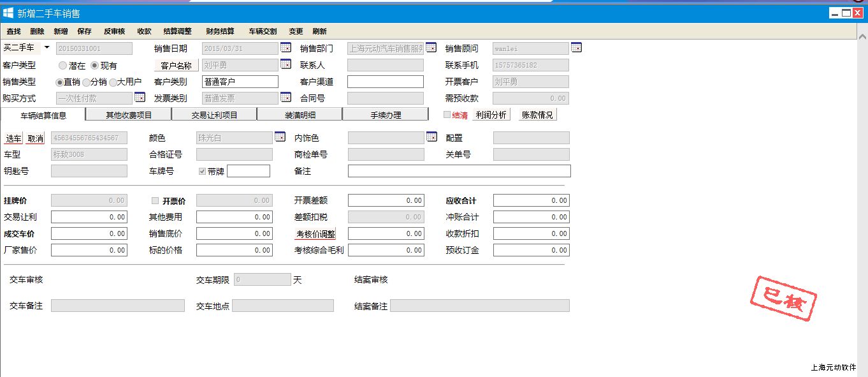Click lookup icon next to 销售部门 field
The width and height of the screenshot is (868, 377).
coord(431,48)
